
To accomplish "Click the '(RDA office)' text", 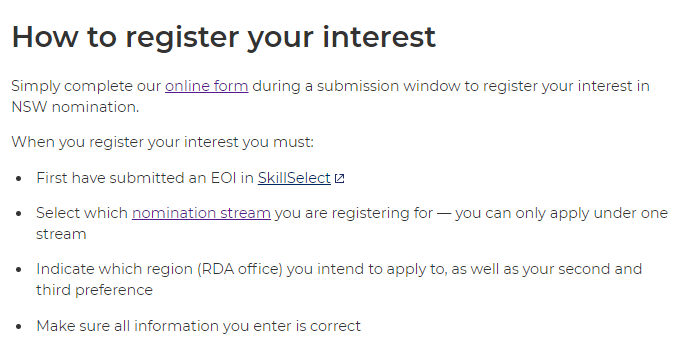I will tap(240, 269).
